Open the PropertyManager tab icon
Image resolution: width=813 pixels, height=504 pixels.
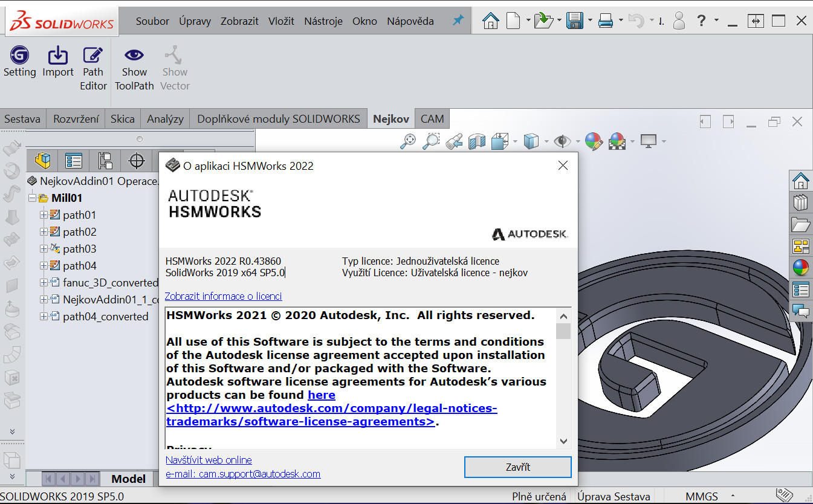click(74, 161)
